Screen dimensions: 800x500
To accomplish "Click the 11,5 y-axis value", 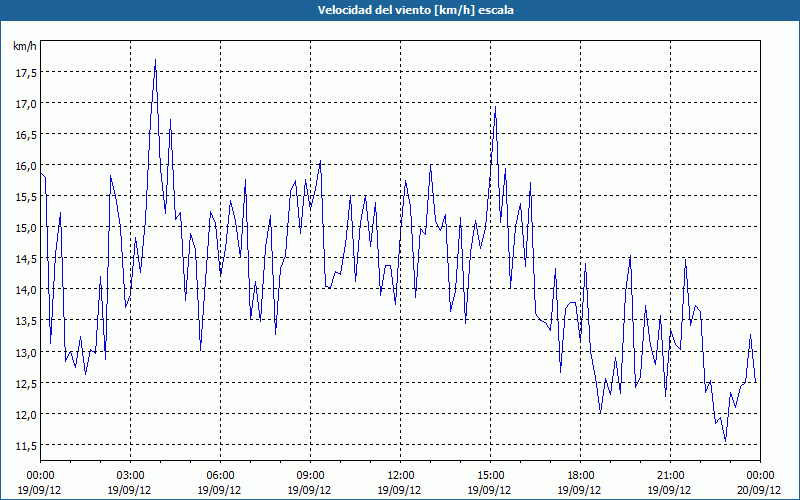I will [x=27, y=446].
